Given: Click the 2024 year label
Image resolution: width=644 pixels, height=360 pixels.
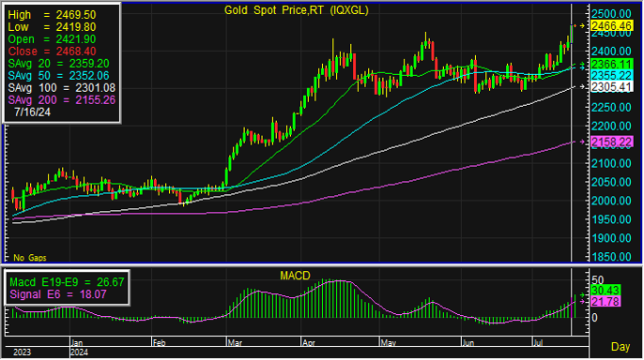Looking at the screenshot, I should click(x=79, y=352).
